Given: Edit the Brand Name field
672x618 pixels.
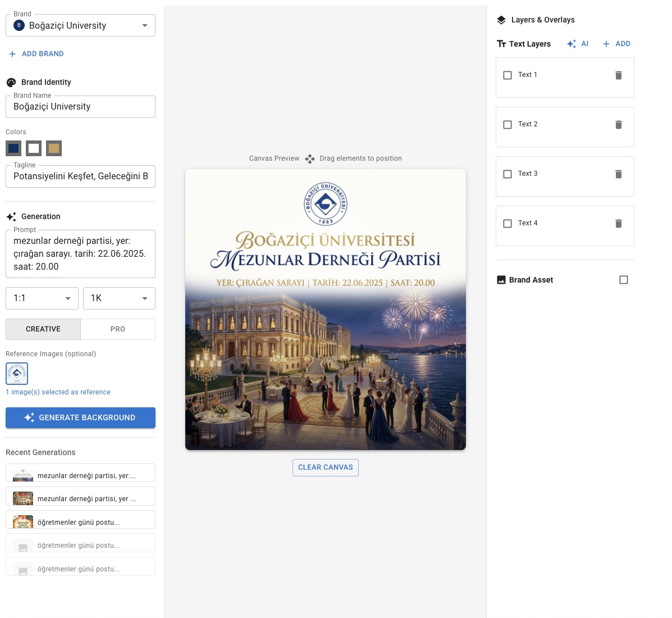Looking at the screenshot, I should 81,106.
